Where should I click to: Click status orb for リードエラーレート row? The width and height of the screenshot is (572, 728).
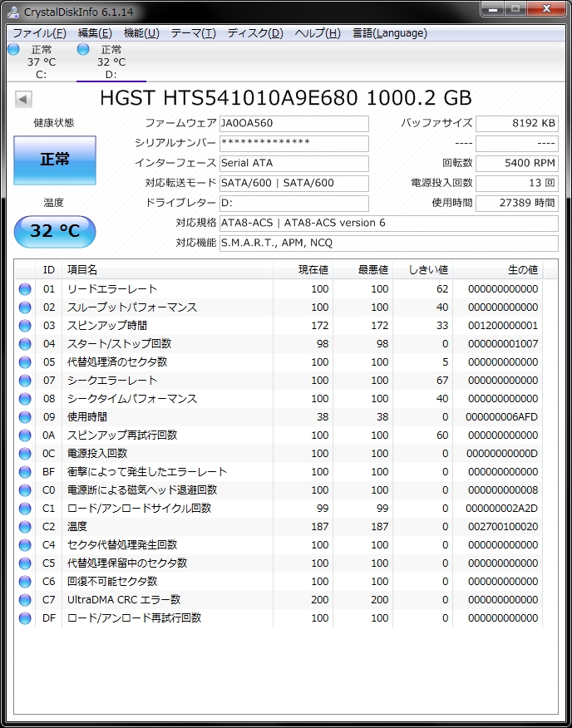(25, 289)
